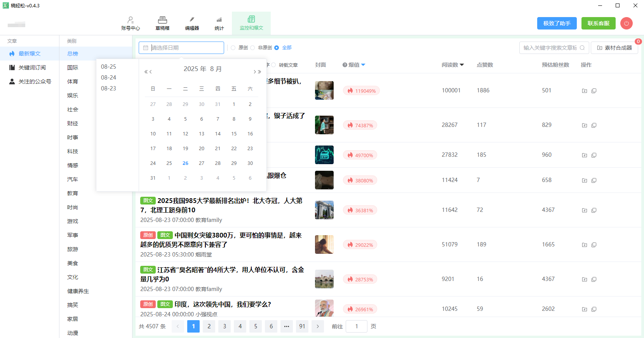
Task: Copy the 中国剩女 article
Action: 594,245
